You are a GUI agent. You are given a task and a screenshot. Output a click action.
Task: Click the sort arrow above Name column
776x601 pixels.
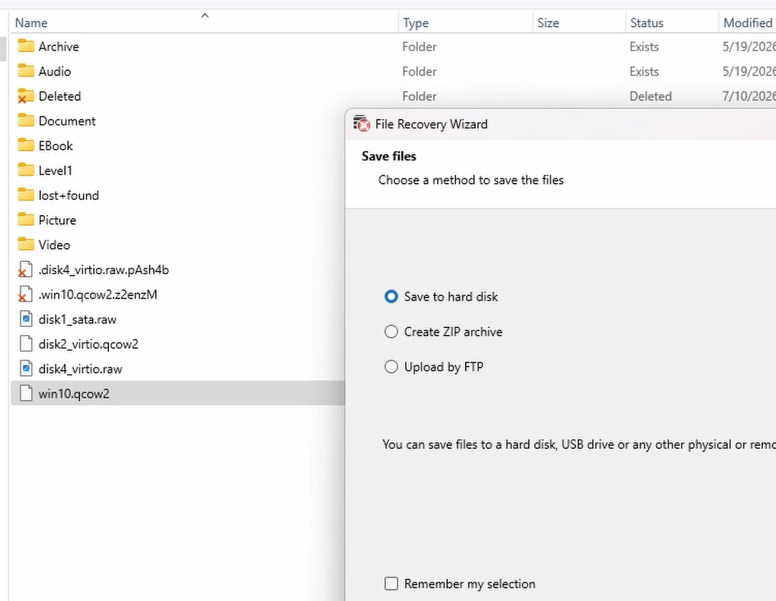(204, 15)
